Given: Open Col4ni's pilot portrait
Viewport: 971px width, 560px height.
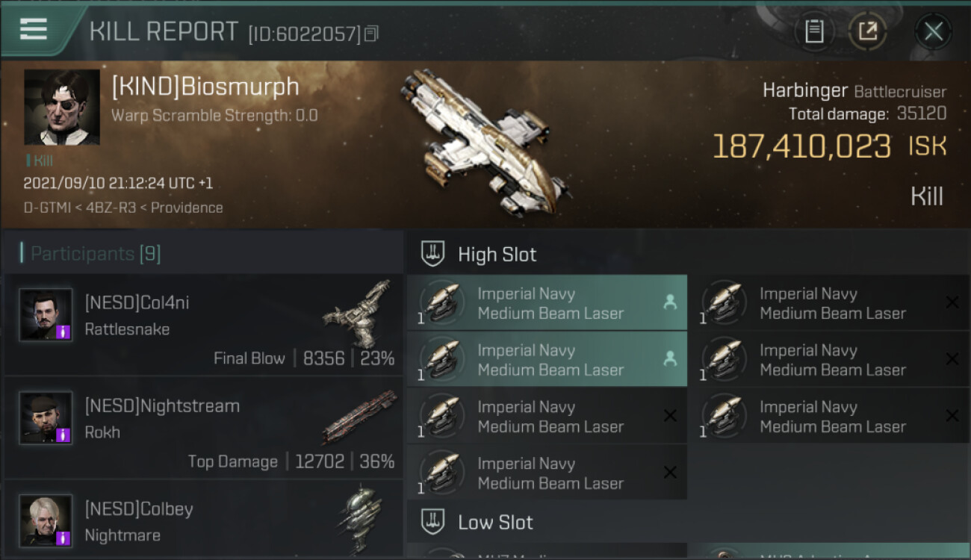Looking at the screenshot, I should (46, 315).
